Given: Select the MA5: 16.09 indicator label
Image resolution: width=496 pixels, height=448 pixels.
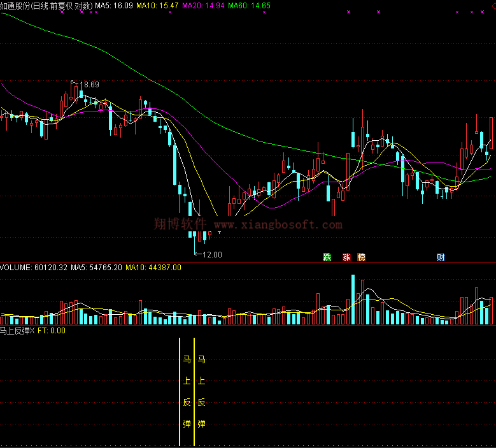Looking at the screenshot, I should pos(114,6).
